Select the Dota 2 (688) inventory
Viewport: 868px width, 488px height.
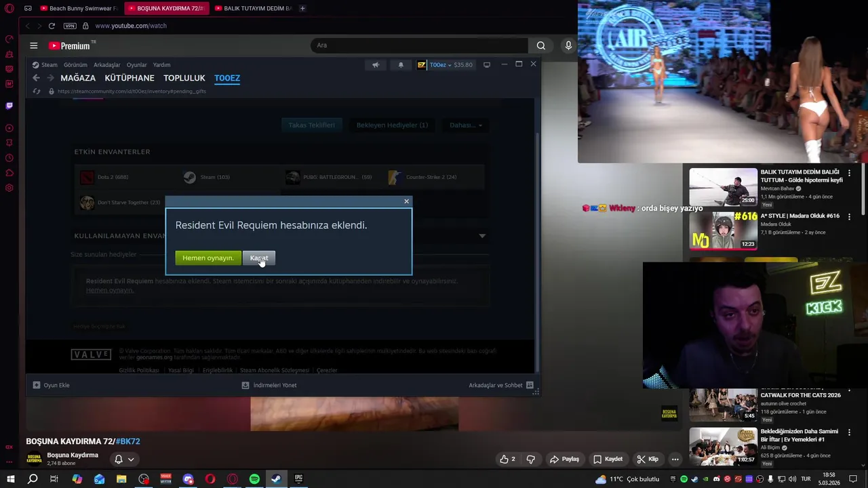pos(113,178)
